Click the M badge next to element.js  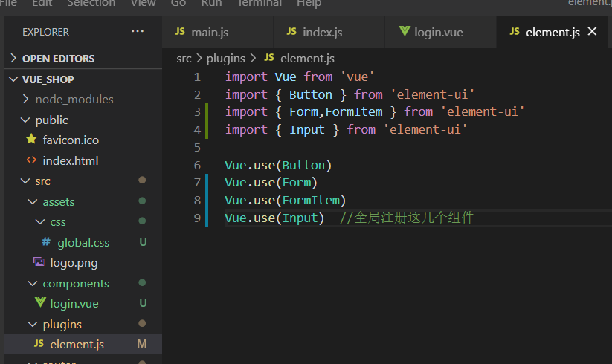pos(142,344)
